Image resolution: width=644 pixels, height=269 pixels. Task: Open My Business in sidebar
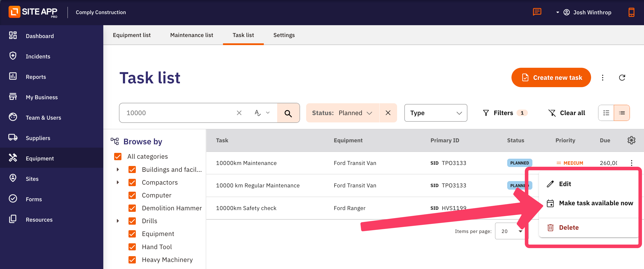coord(42,97)
